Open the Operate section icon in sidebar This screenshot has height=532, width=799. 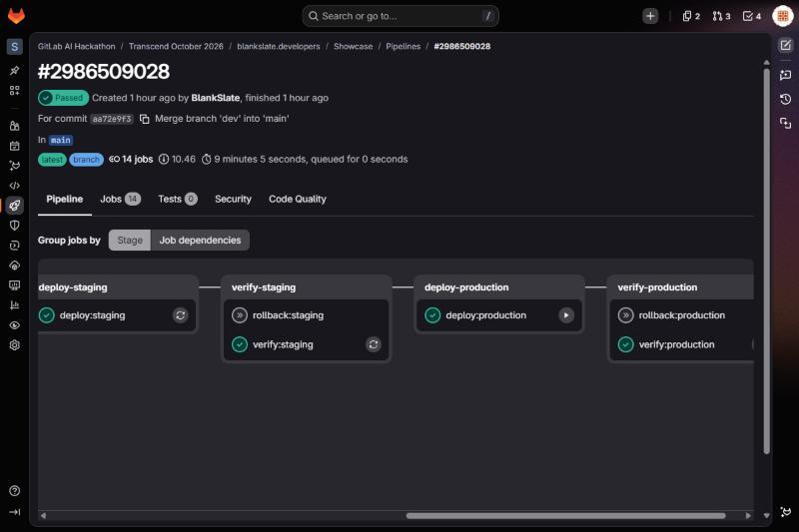(14, 266)
